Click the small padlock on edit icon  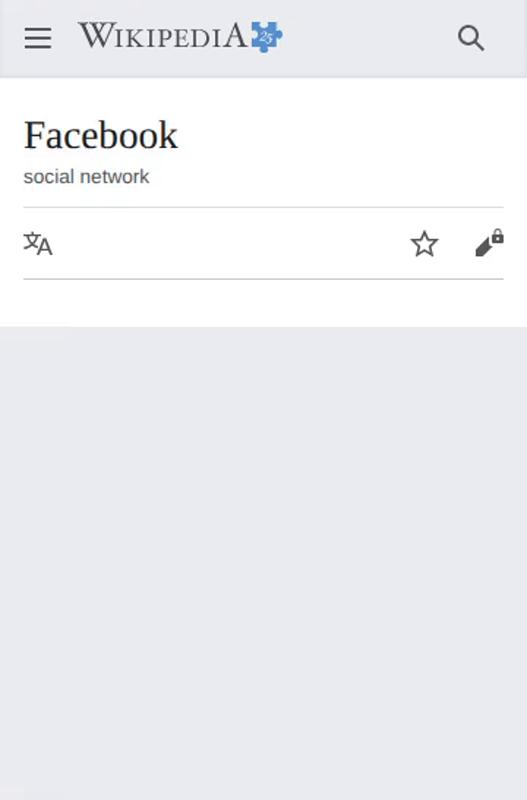[498, 236]
